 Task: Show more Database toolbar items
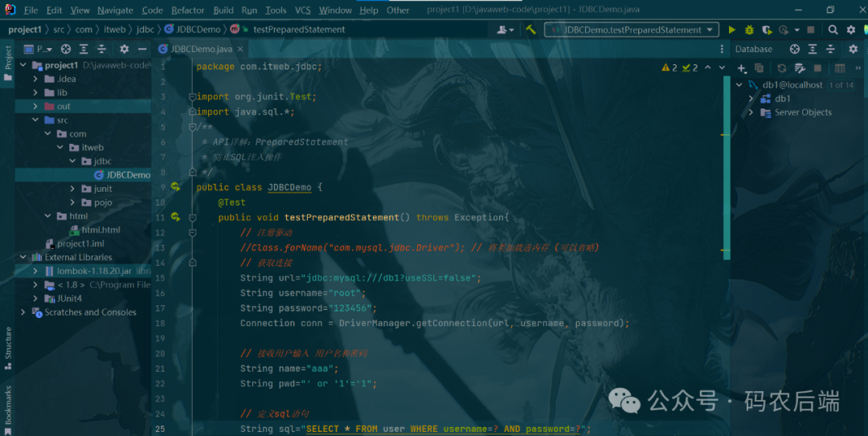tap(858, 68)
